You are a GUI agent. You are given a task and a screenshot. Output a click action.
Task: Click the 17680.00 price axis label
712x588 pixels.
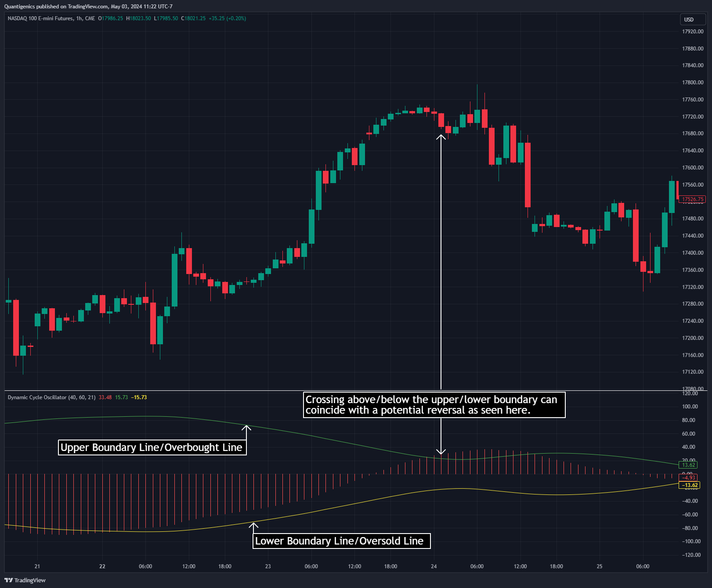pos(693,133)
